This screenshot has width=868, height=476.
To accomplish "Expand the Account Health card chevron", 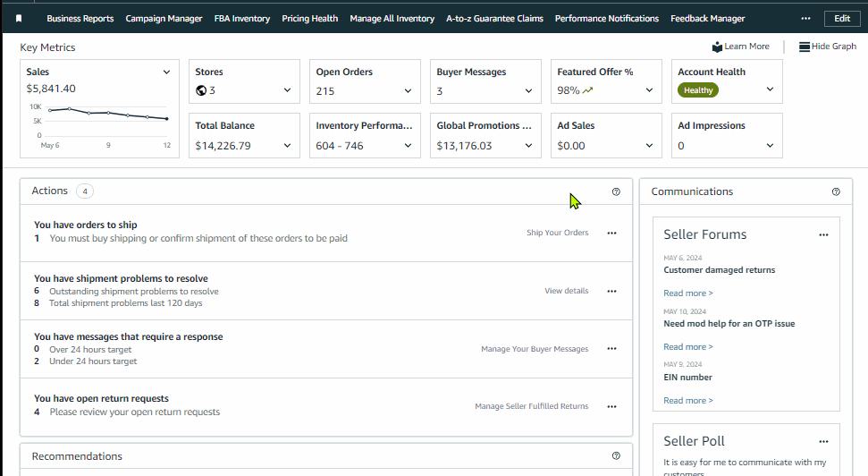I will point(770,89).
